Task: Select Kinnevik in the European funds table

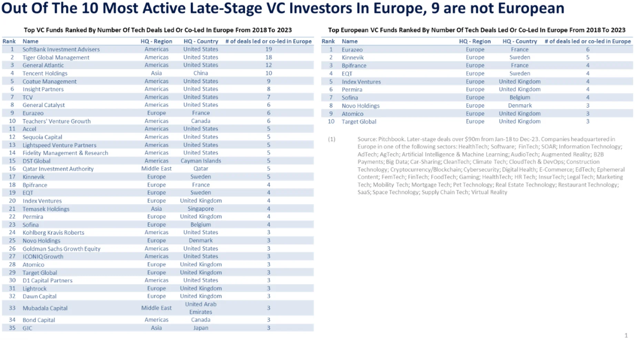Action: 353,57
